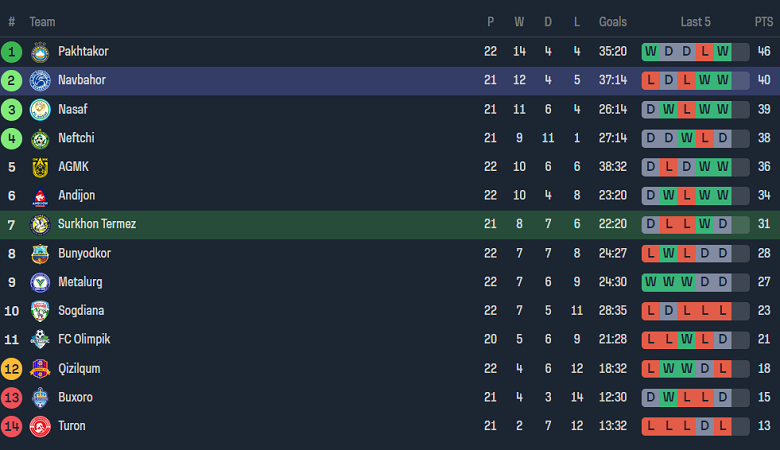Sort standings by Goals column header

pos(613,22)
